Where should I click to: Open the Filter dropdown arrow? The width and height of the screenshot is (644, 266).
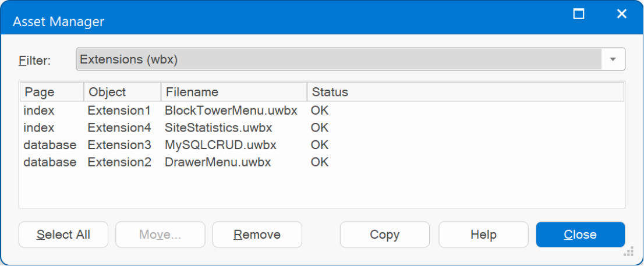coord(613,59)
